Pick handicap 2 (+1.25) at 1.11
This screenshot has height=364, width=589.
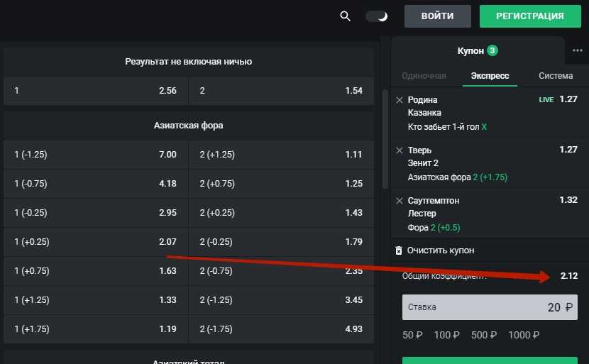click(x=282, y=155)
